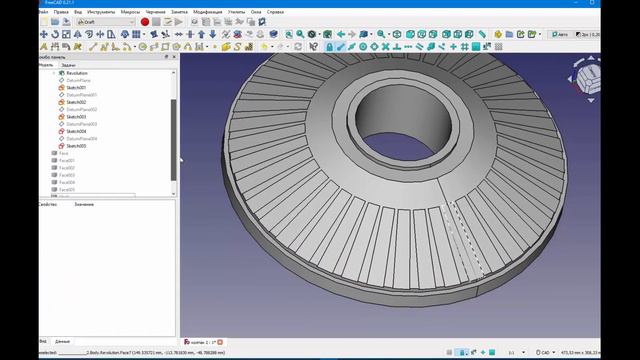Set isometric view icon
The height and width of the screenshot is (360, 640).
coord(397,34)
